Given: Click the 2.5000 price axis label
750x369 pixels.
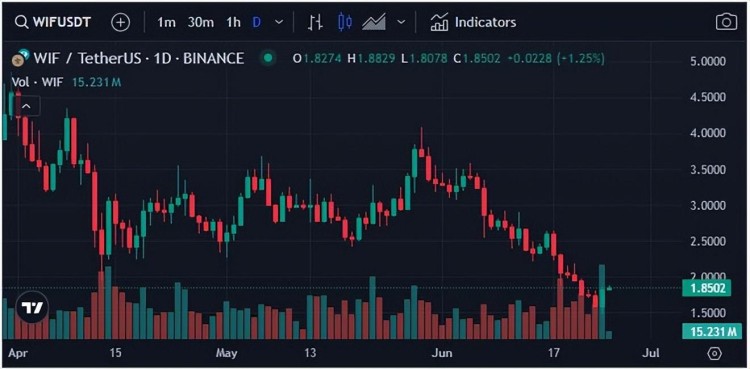Looking at the screenshot, I should pos(709,242).
